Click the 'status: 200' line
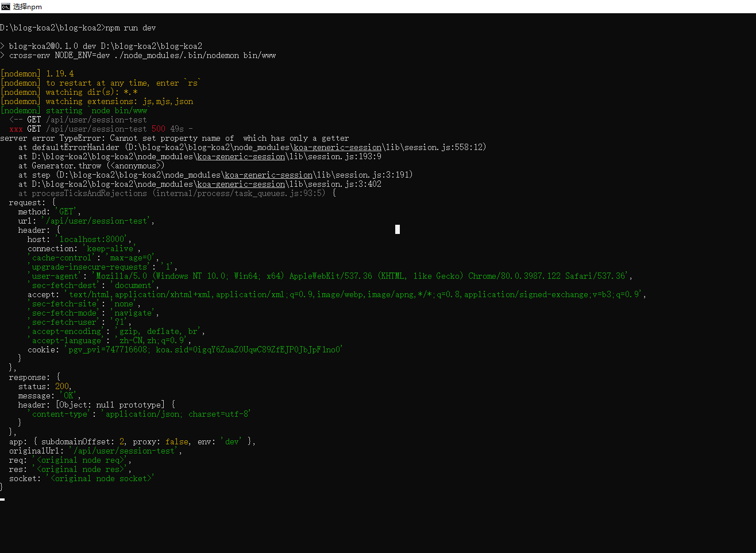756x553 pixels. tap(45, 386)
